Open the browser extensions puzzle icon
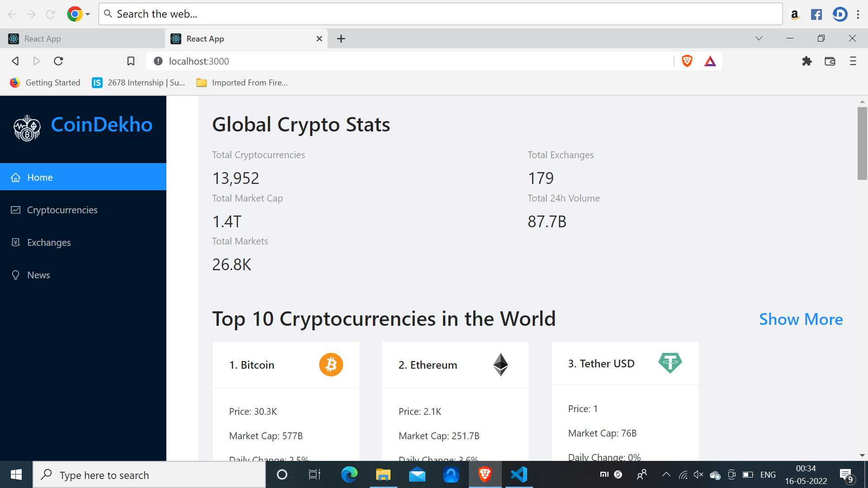Viewport: 868px width, 488px height. (x=807, y=61)
